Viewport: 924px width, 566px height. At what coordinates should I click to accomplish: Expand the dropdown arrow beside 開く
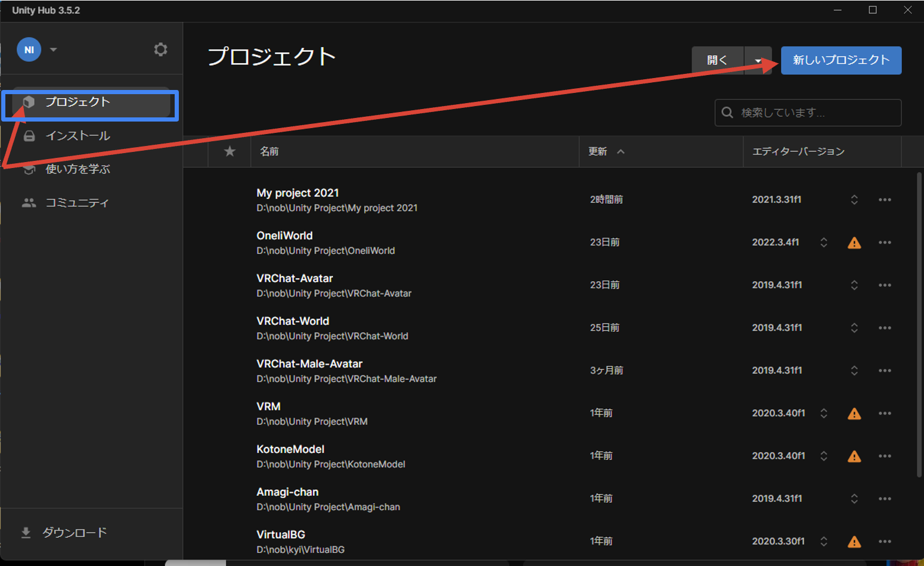[758, 61]
